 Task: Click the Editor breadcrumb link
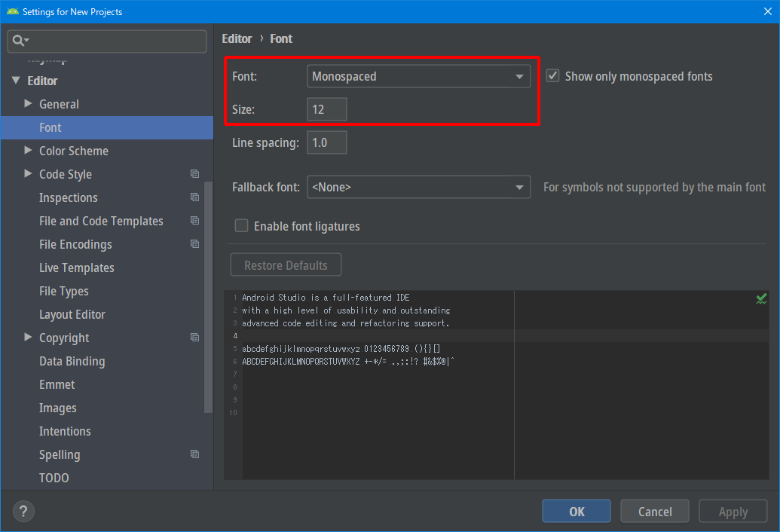coord(237,38)
